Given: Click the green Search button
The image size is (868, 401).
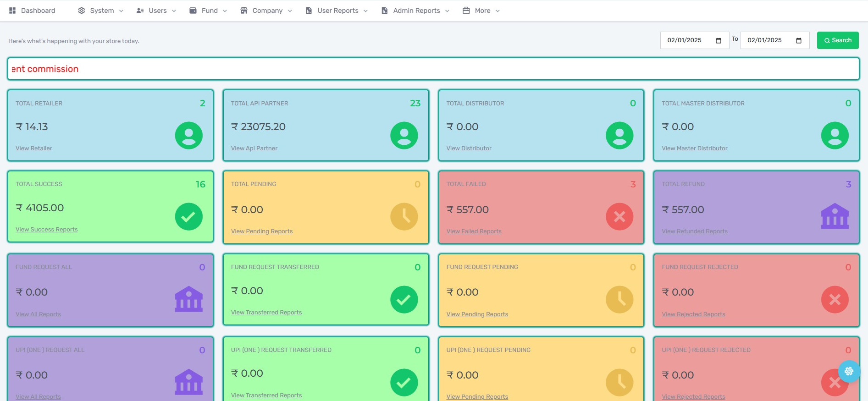Looking at the screenshot, I should pyautogui.click(x=838, y=40).
